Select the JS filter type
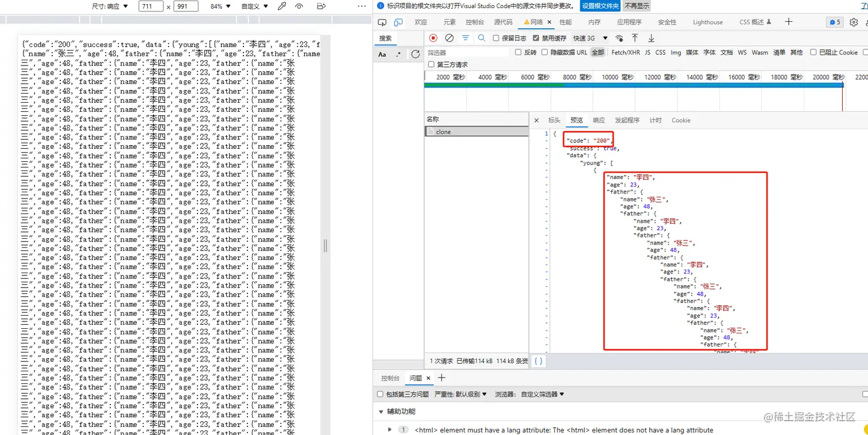This screenshot has width=868, height=435. tap(648, 52)
